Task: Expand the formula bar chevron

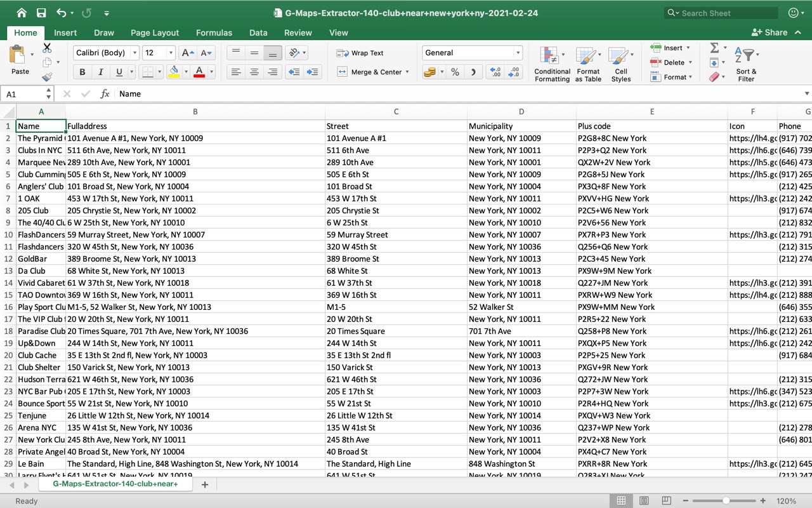Action: click(x=807, y=94)
